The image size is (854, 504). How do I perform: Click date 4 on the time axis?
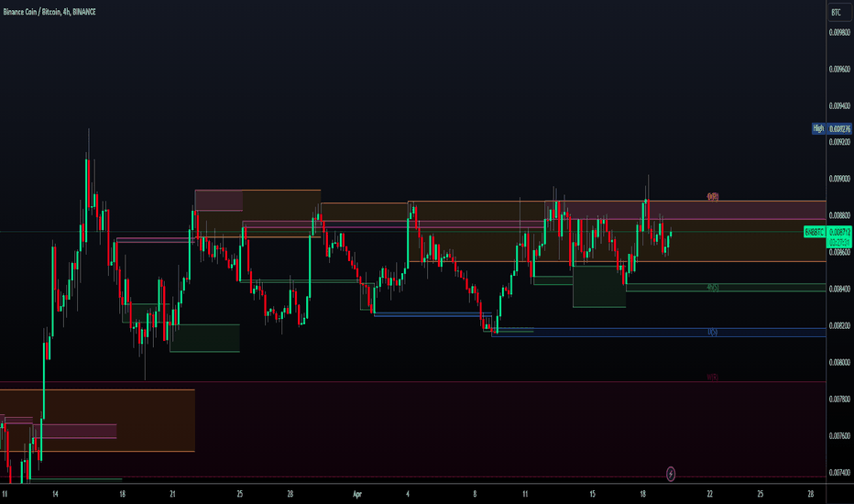click(x=408, y=494)
